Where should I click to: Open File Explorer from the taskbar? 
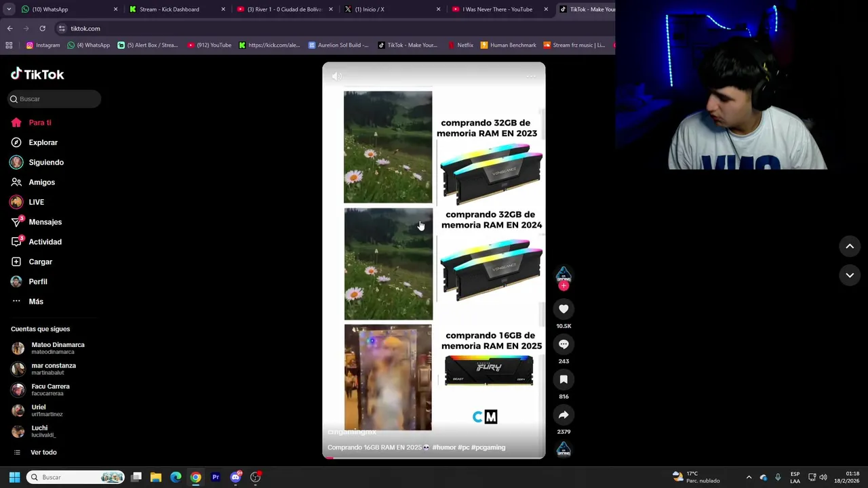tap(156, 477)
